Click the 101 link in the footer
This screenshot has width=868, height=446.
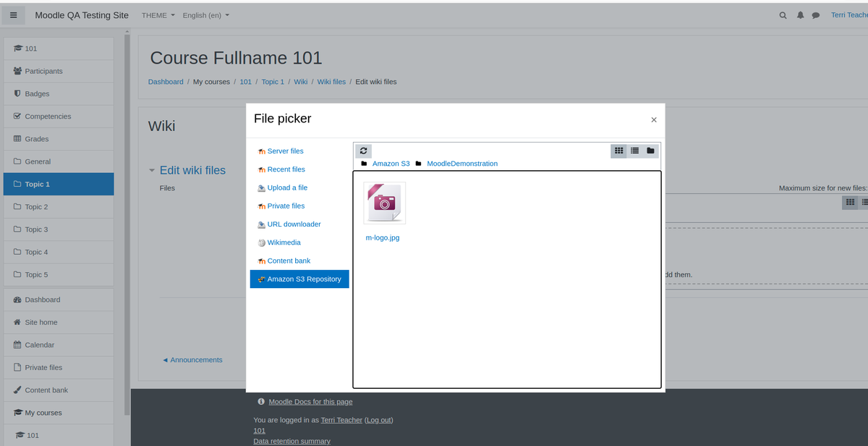tap(259, 431)
